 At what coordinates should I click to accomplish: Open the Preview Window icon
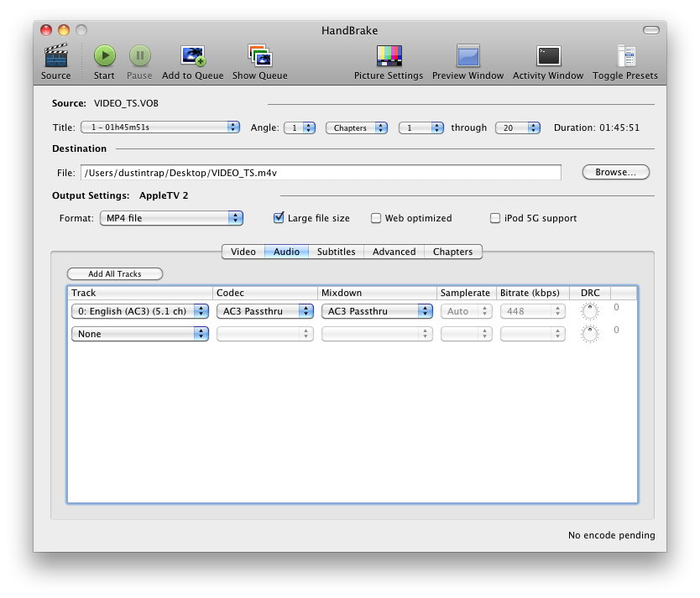point(468,55)
